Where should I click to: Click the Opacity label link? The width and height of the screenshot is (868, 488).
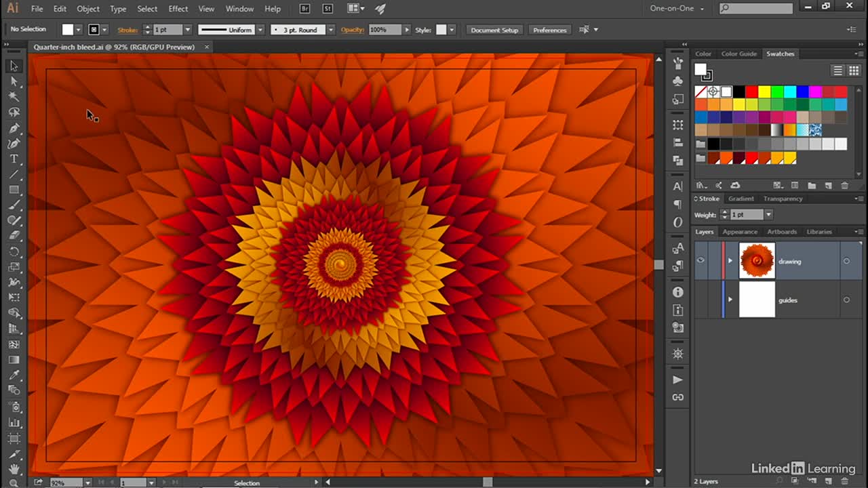pyautogui.click(x=353, y=30)
